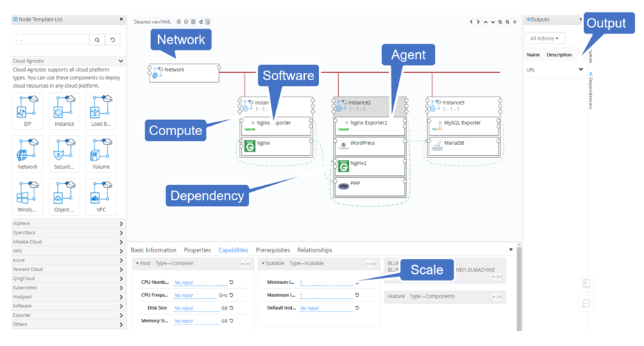644x346 pixels.
Task: Open the Dependencies vertical tab
Action: click(590, 91)
